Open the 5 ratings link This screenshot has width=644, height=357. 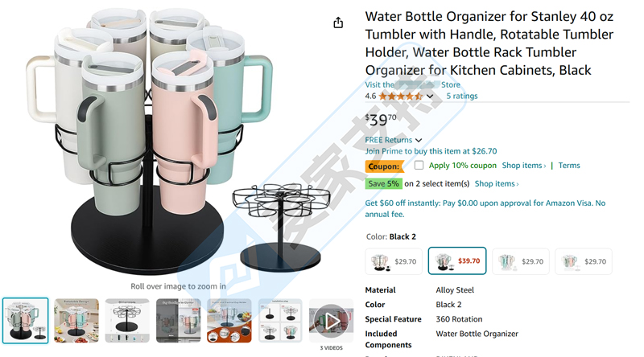pos(462,96)
